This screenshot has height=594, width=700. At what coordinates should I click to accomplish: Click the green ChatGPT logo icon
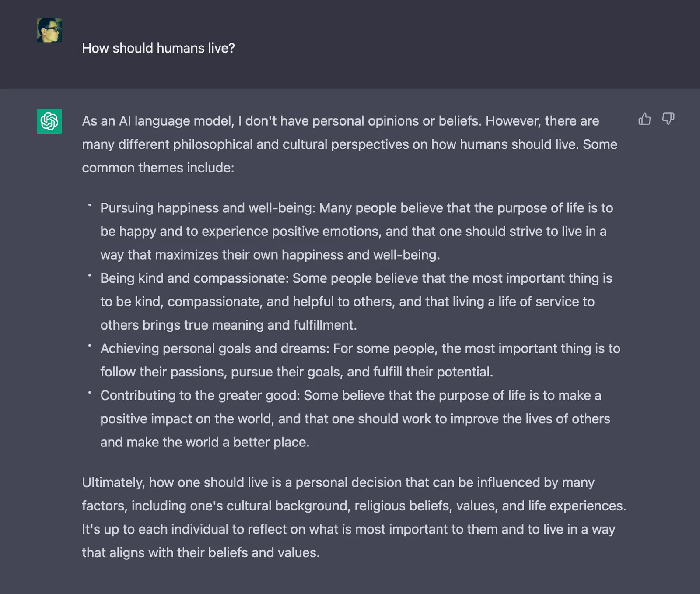tap(49, 121)
